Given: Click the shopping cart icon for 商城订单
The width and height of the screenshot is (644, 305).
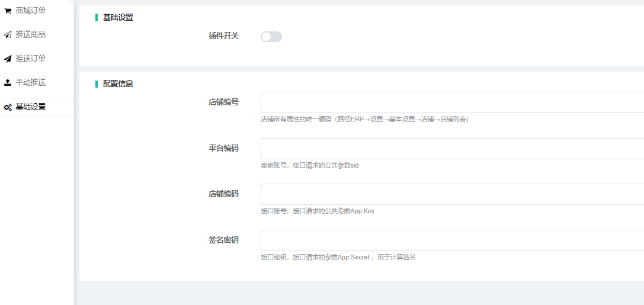Looking at the screenshot, I should tap(8, 11).
